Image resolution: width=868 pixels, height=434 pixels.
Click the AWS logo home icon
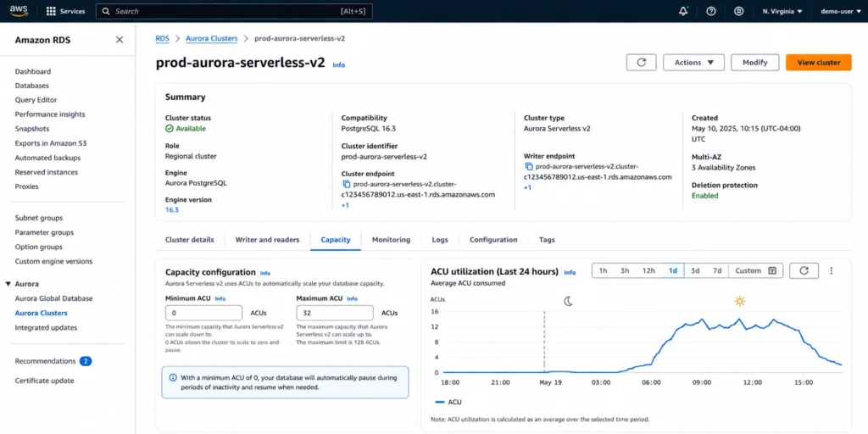[19, 11]
